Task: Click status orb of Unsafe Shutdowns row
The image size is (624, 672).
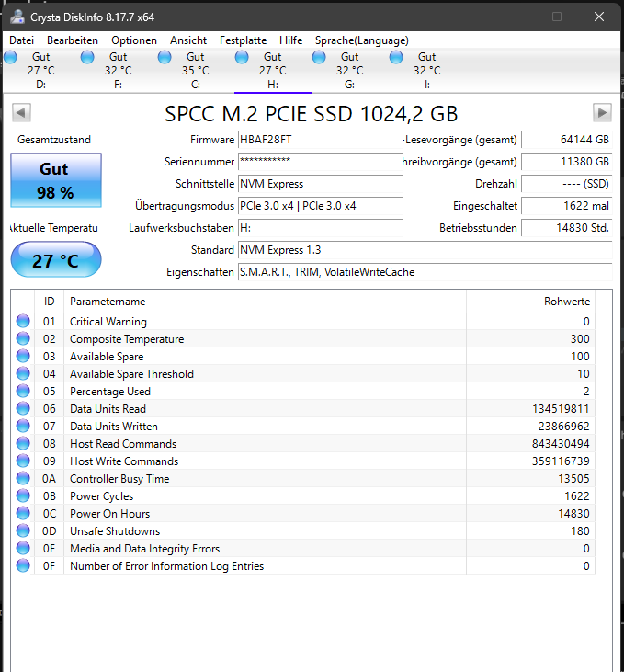Action: (23, 530)
